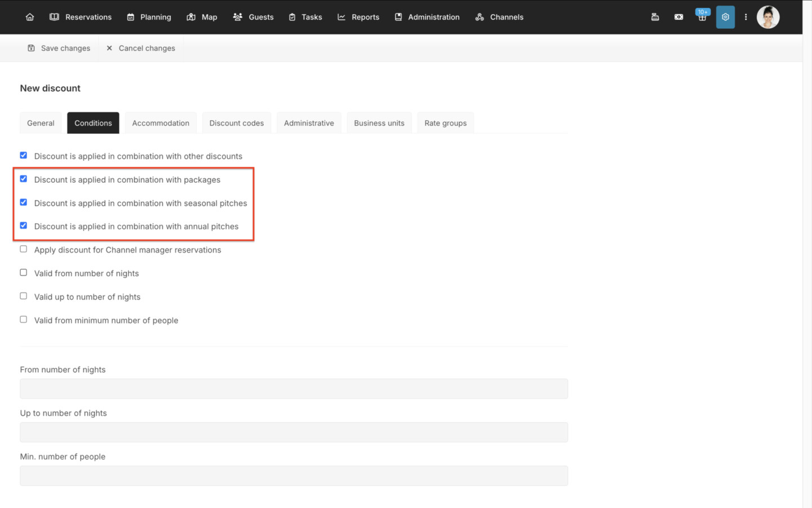Open the Reports menu
The image size is (812, 508).
click(x=358, y=17)
